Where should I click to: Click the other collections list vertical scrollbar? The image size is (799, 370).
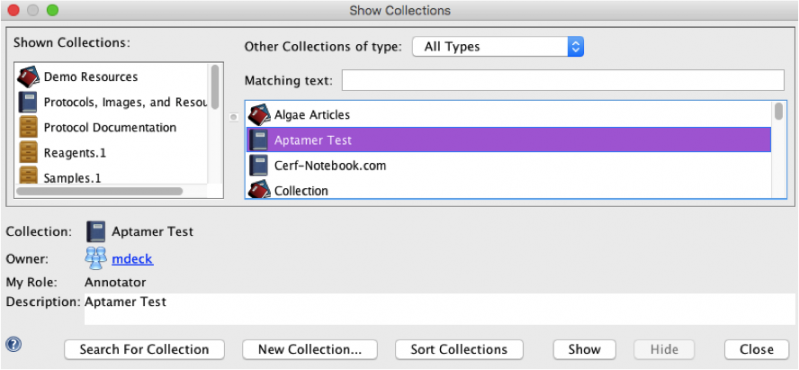click(779, 112)
